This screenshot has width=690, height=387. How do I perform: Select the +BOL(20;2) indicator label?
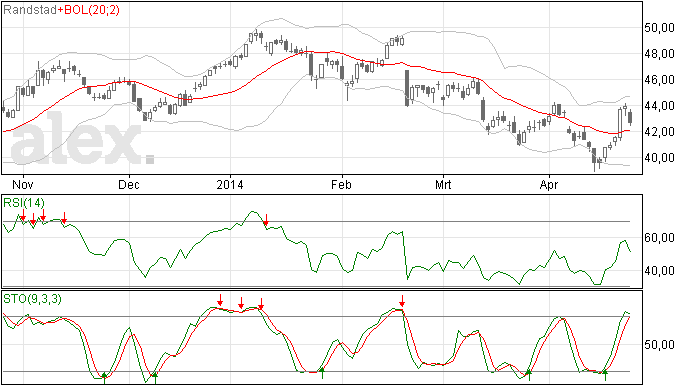tap(88, 10)
